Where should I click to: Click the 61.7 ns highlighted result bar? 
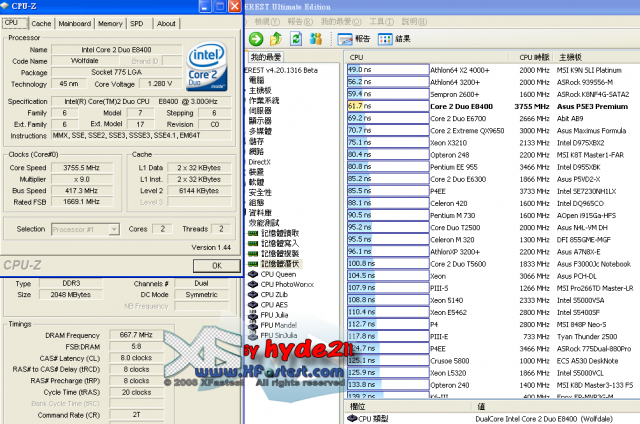(x=388, y=106)
